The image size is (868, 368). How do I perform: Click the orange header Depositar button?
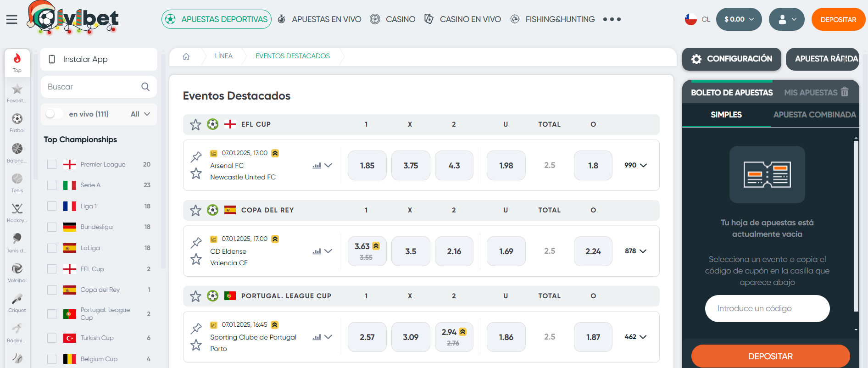[838, 19]
